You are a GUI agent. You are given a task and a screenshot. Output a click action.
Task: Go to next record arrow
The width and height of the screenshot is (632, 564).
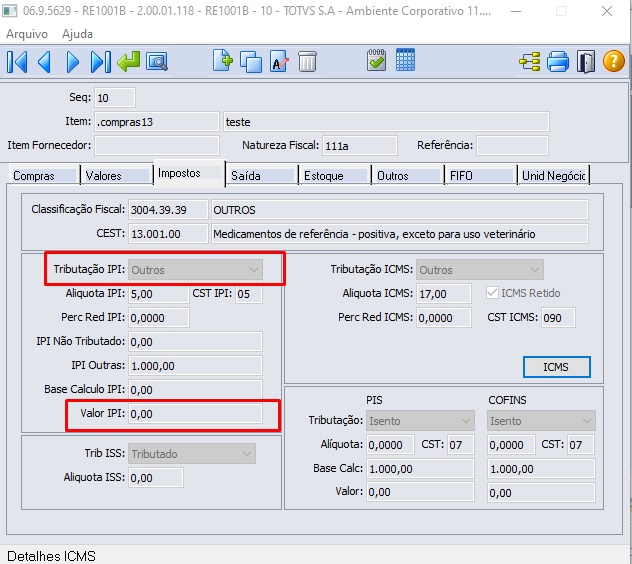pyautogui.click(x=73, y=62)
